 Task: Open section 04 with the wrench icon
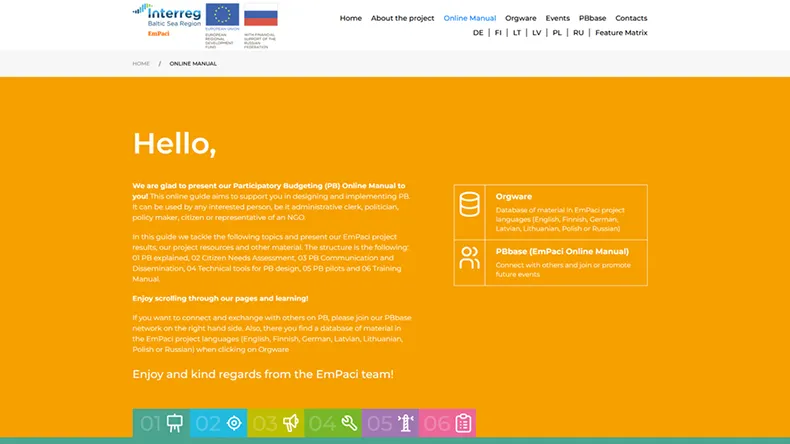[333, 423]
